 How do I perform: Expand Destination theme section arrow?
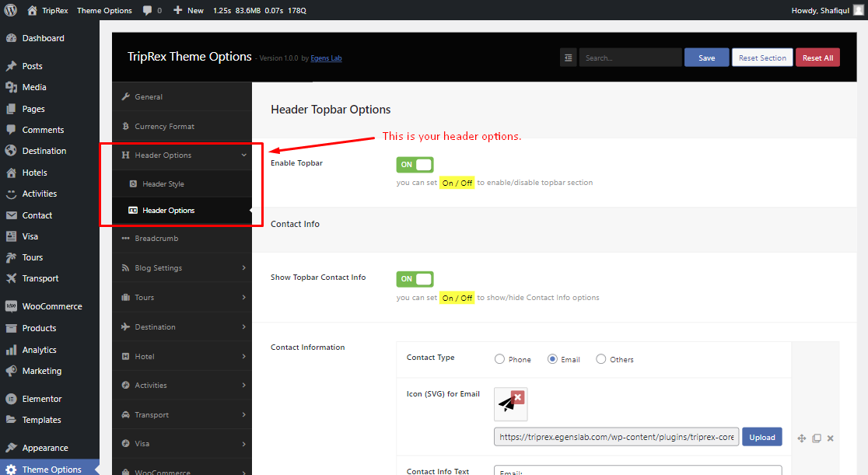[243, 327]
